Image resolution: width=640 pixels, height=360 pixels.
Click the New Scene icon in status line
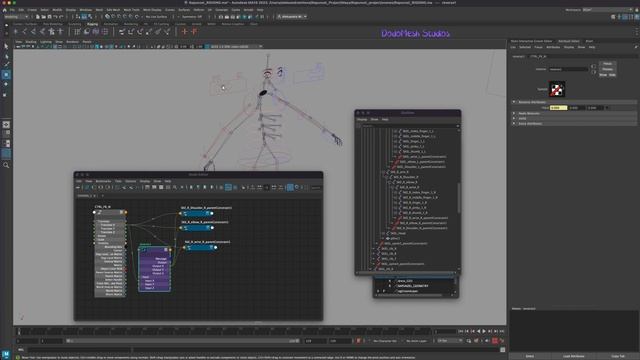click(x=38, y=17)
